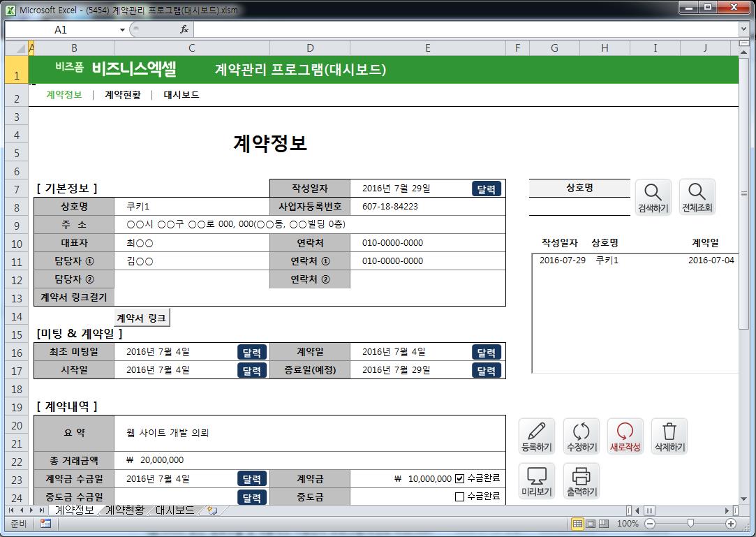The image size is (756, 537).
Task: Open the Name Box dropdown arrow
Action: click(x=122, y=30)
